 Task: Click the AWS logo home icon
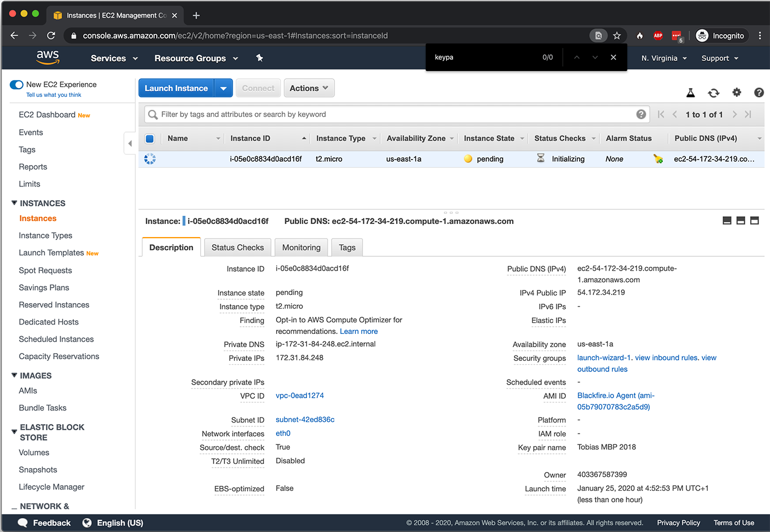click(48, 57)
